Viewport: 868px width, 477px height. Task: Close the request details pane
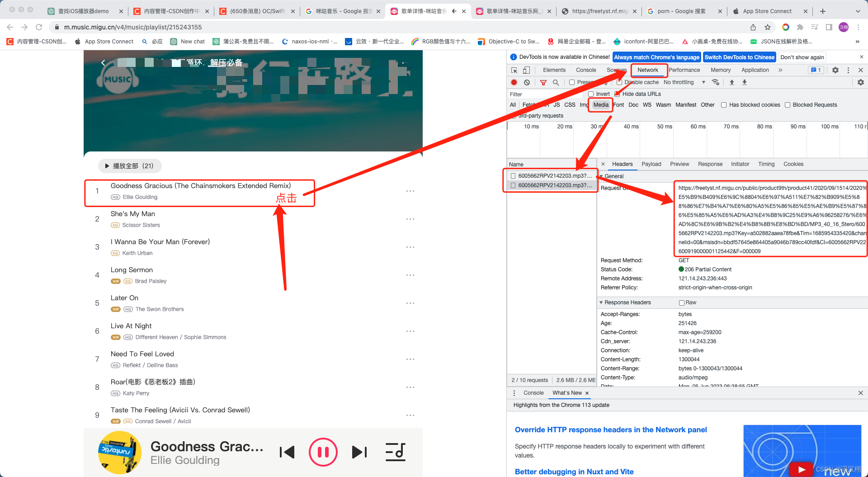tap(603, 164)
